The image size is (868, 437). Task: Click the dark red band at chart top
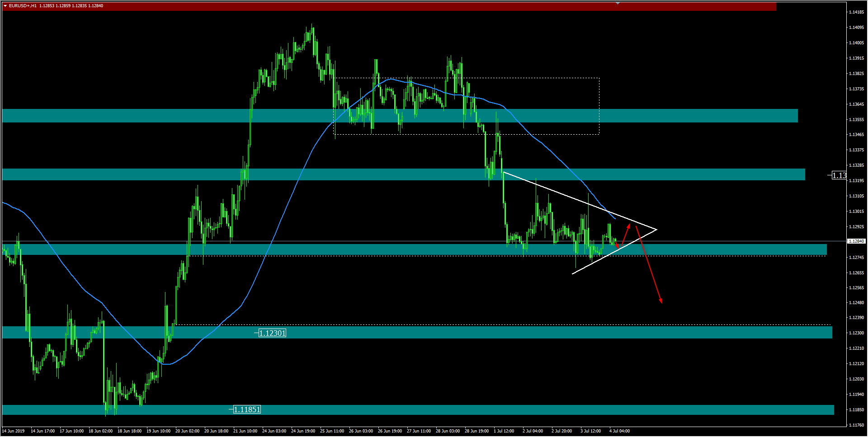[x=407, y=6]
